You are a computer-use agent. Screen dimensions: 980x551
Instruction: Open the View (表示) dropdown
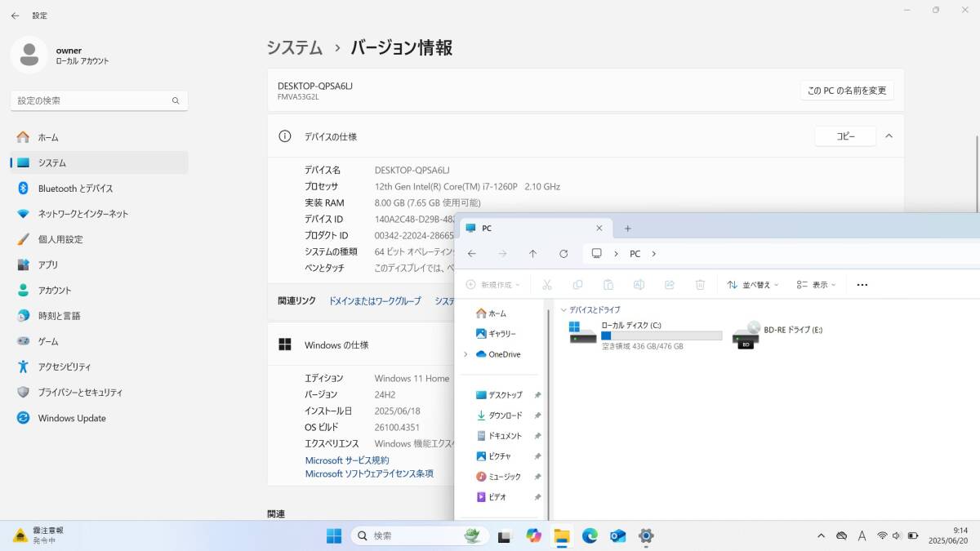(817, 285)
